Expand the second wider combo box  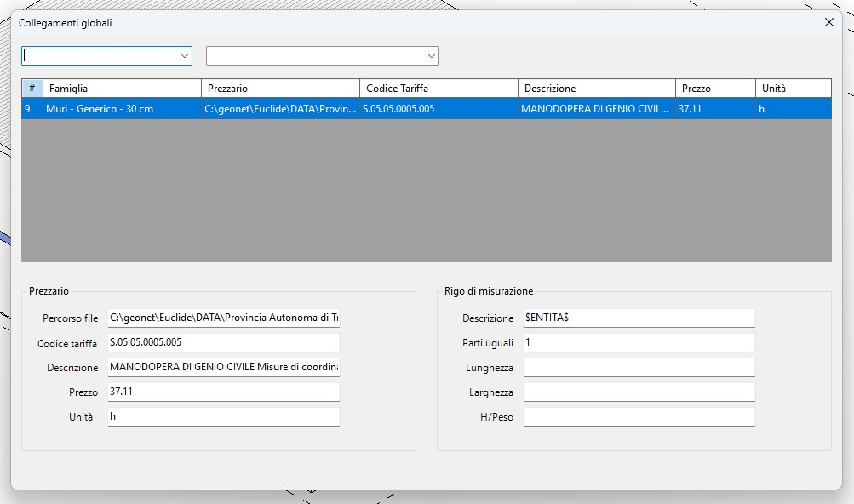(x=431, y=55)
